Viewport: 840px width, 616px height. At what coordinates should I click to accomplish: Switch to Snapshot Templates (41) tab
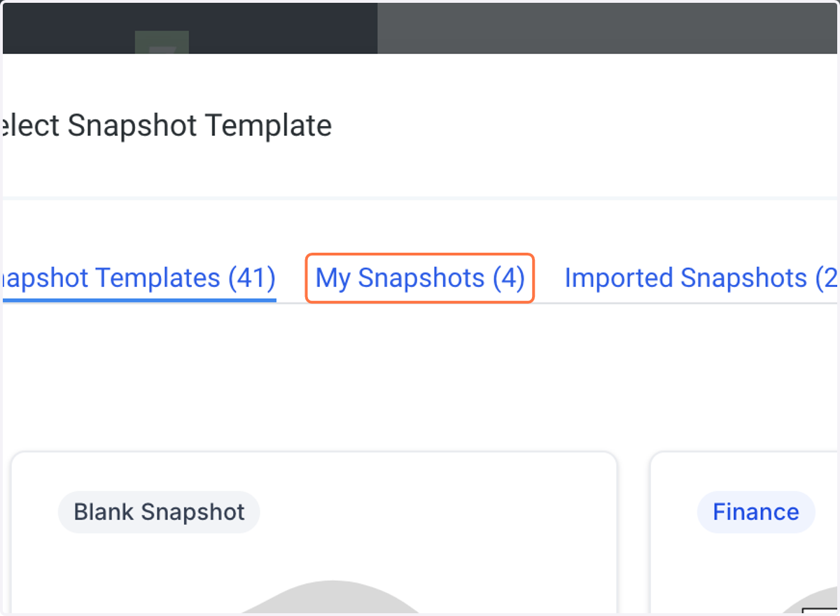pyautogui.click(x=139, y=278)
